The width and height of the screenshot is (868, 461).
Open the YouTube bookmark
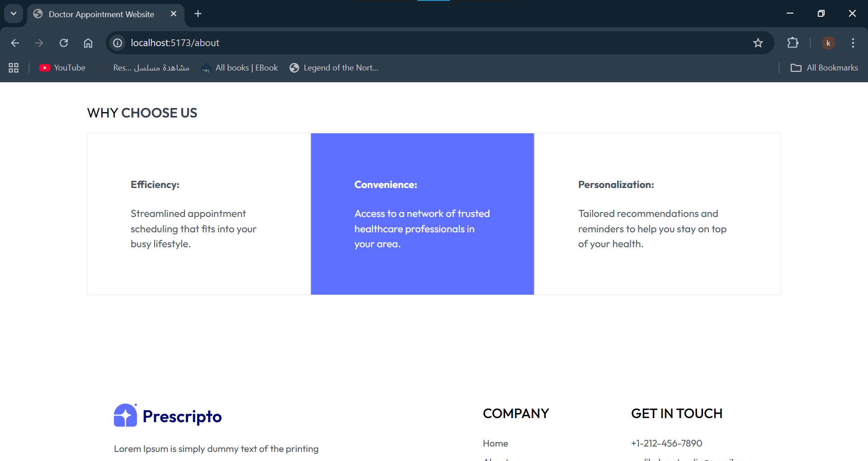62,68
